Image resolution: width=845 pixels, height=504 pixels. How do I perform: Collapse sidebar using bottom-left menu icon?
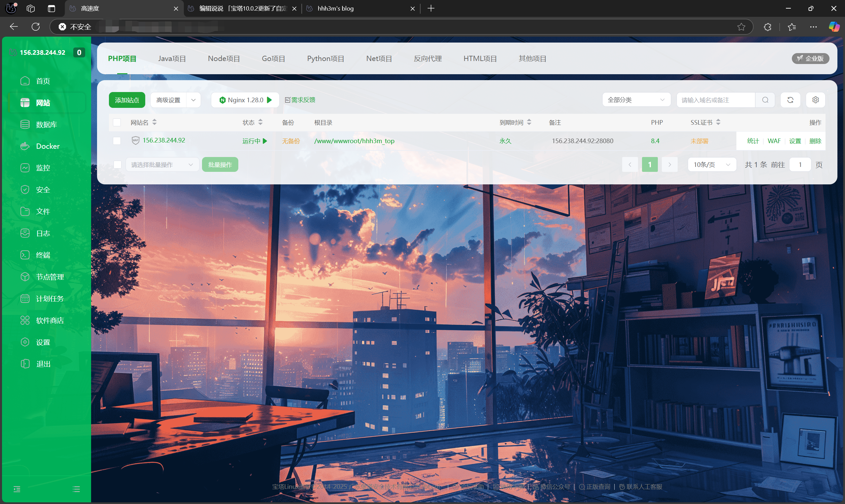(17, 489)
